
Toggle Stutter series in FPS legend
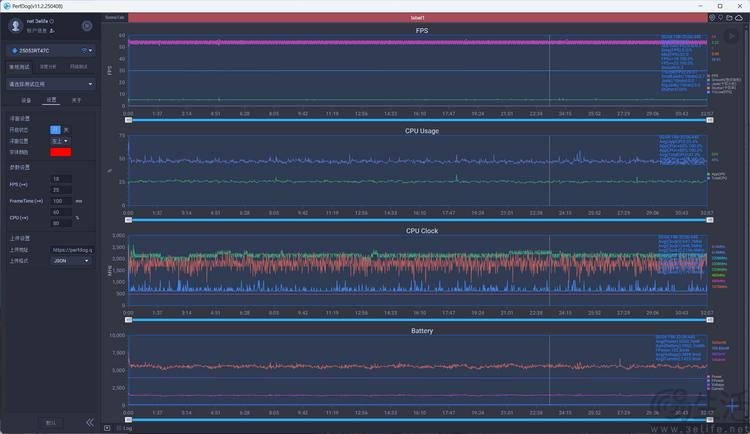721,88
